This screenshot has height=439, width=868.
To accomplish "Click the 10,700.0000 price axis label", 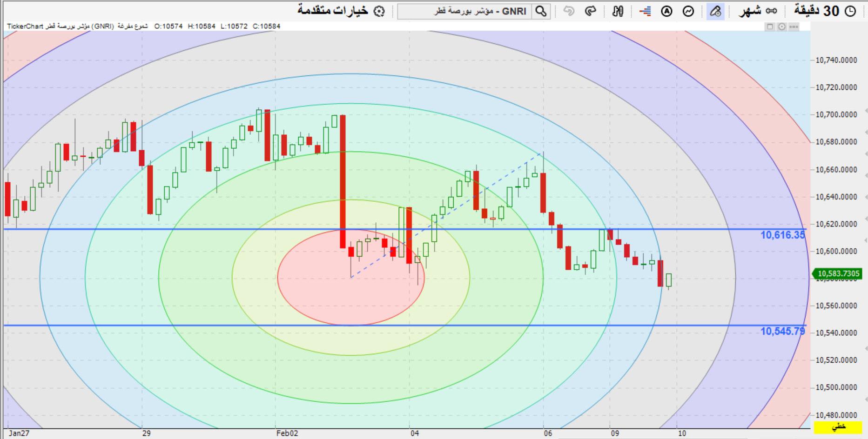I will (x=836, y=114).
